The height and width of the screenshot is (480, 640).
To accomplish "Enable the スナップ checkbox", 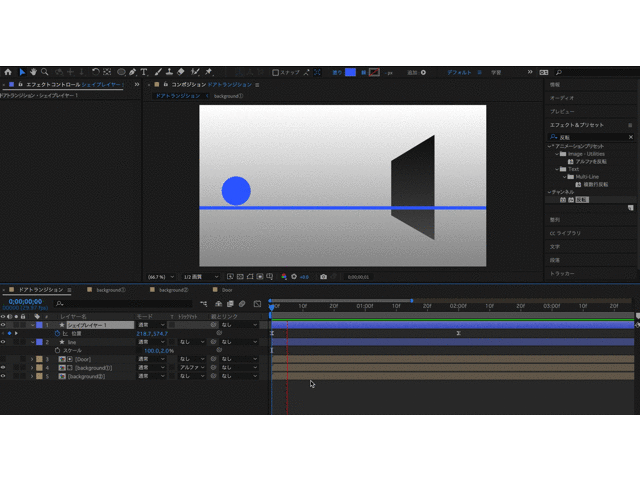I will pos(276,72).
